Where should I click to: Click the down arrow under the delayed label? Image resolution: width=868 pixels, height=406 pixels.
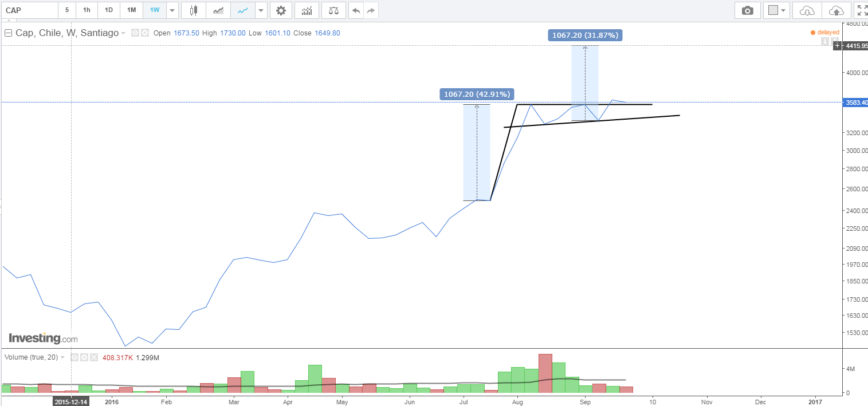point(825,41)
